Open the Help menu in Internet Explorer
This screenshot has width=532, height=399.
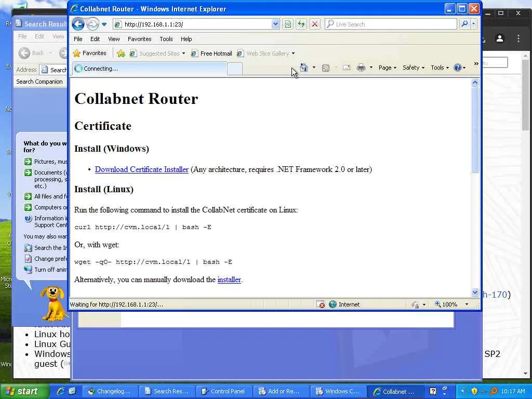(187, 39)
